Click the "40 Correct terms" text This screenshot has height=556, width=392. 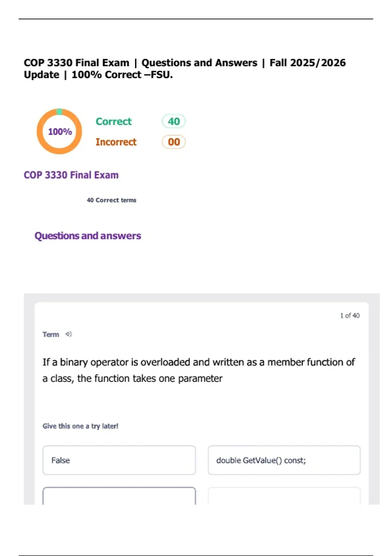[x=111, y=200]
